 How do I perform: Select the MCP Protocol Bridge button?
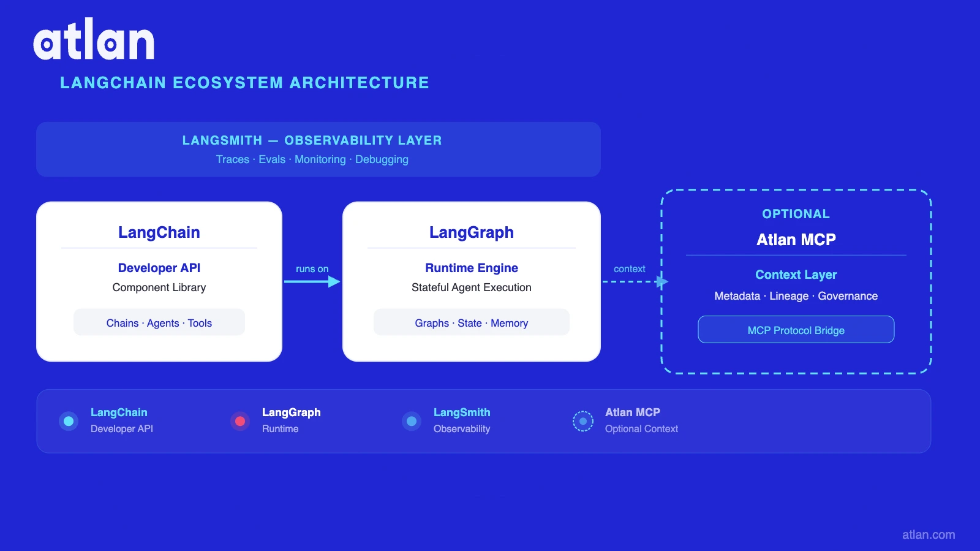[x=796, y=330]
